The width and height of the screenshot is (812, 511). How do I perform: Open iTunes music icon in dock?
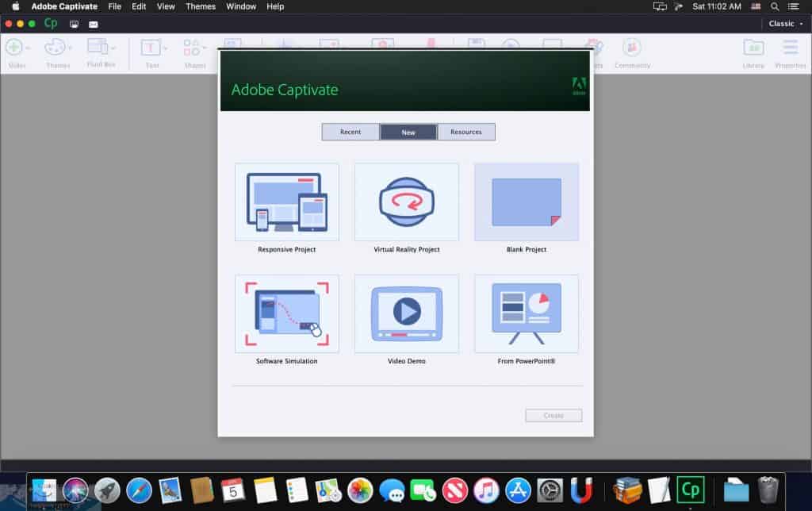click(486, 490)
